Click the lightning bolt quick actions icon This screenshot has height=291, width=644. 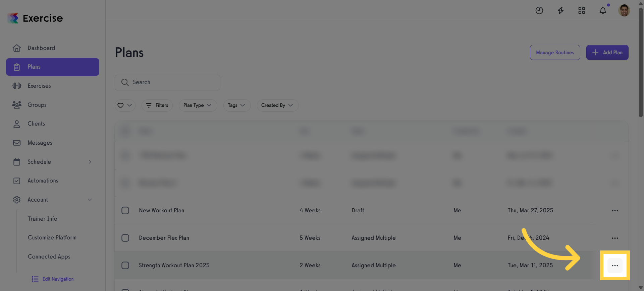pos(560,11)
